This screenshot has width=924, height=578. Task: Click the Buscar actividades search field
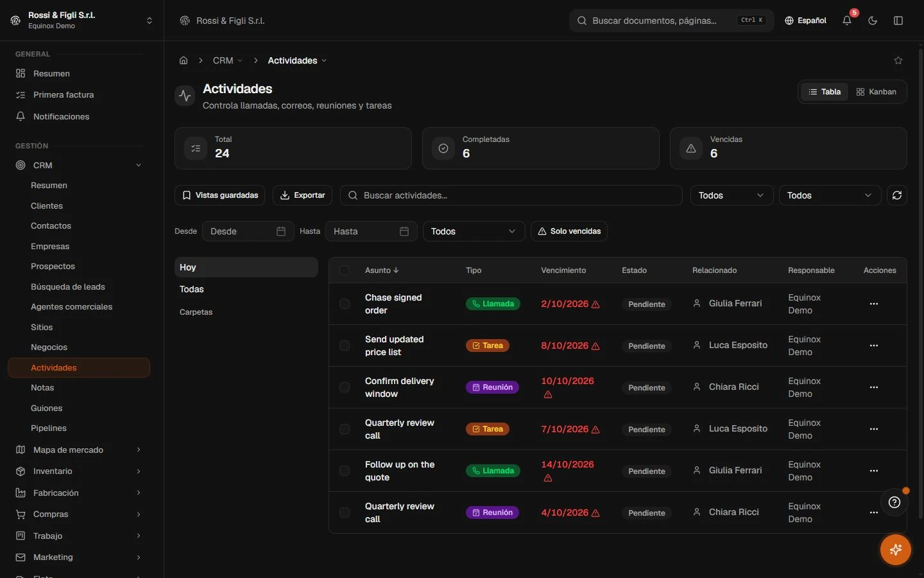click(511, 195)
